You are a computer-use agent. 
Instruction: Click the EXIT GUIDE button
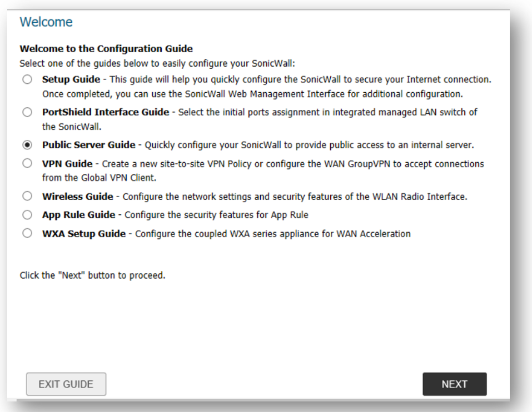pyautogui.click(x=66, y=384)
